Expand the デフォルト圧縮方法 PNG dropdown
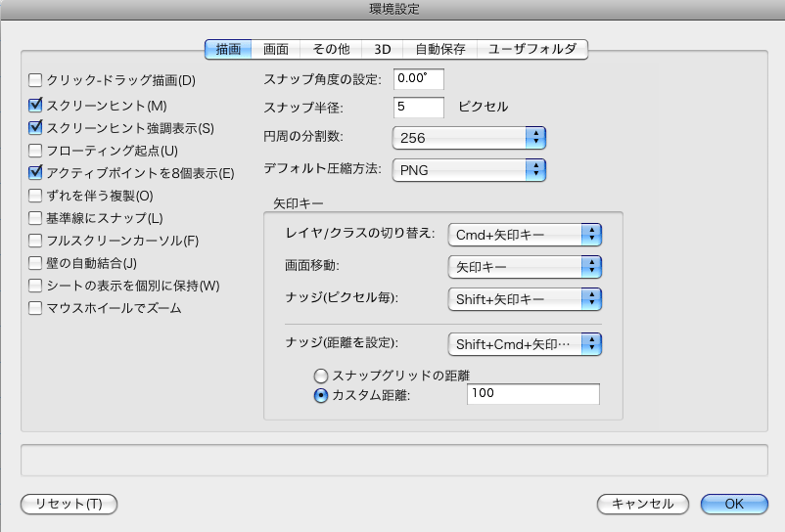 [468, 171]
